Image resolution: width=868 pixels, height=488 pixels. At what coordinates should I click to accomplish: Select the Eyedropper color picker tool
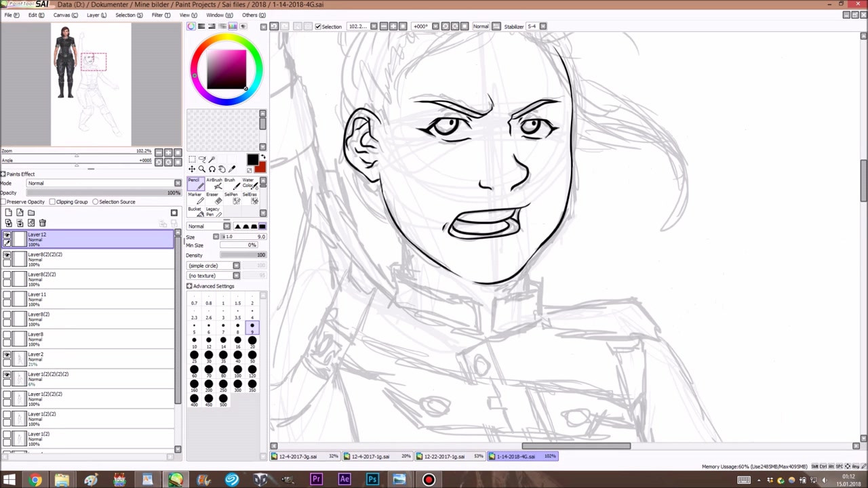232,169
